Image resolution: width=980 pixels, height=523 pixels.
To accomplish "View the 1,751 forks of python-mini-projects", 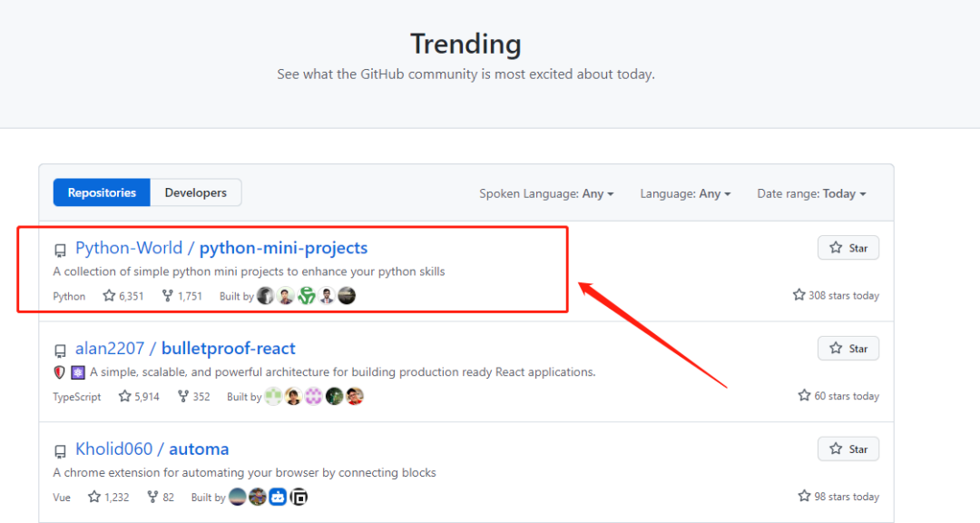I will 181,296.
